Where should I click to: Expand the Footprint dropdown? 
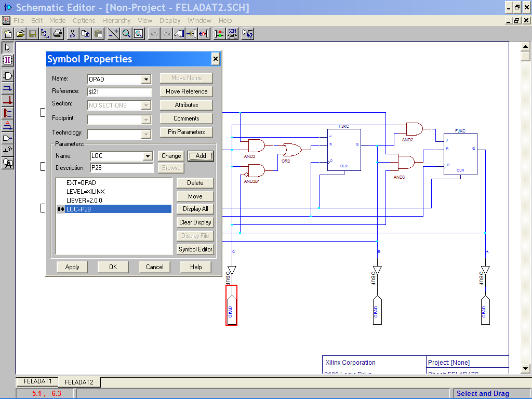pyautogui.click(x=146, y=120)
